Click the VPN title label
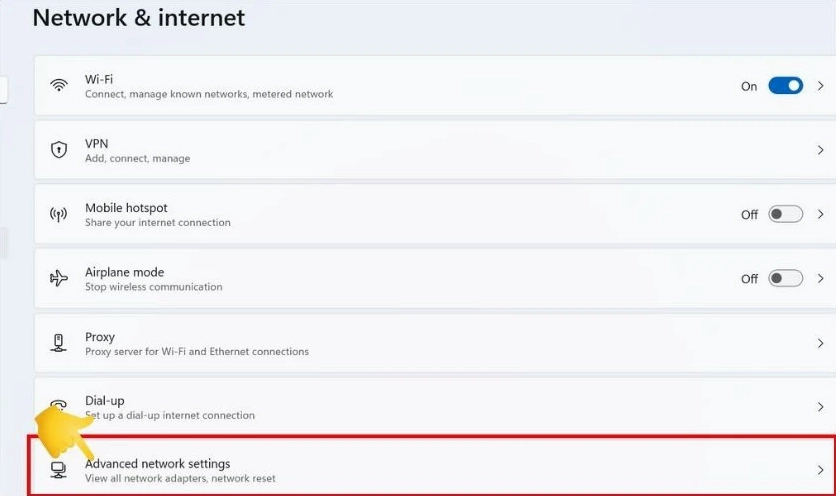The height and width of the screenshot is (496, 836). [97, 144]
